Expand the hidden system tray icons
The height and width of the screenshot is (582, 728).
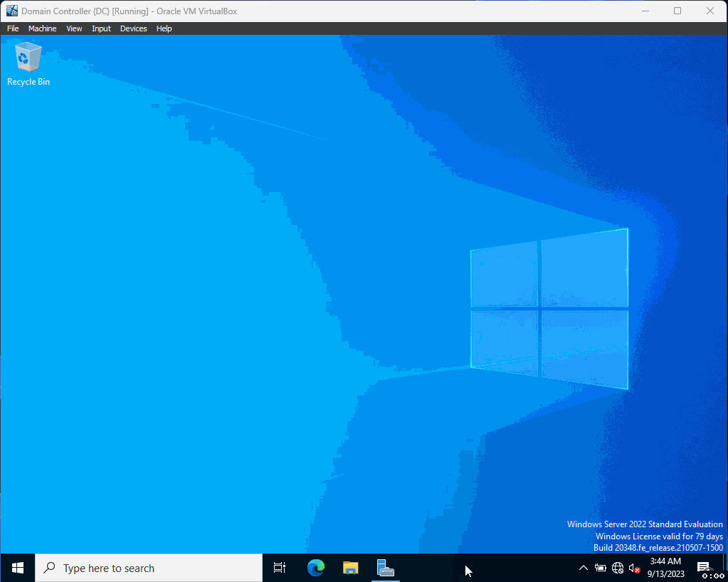click(x=583, y=568)
